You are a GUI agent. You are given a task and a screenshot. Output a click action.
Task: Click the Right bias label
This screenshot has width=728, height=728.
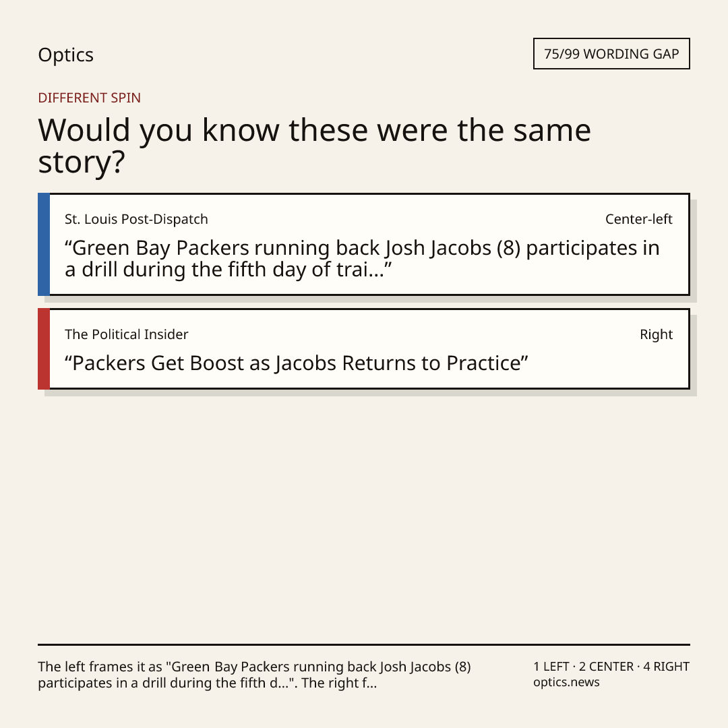[656, 334]
